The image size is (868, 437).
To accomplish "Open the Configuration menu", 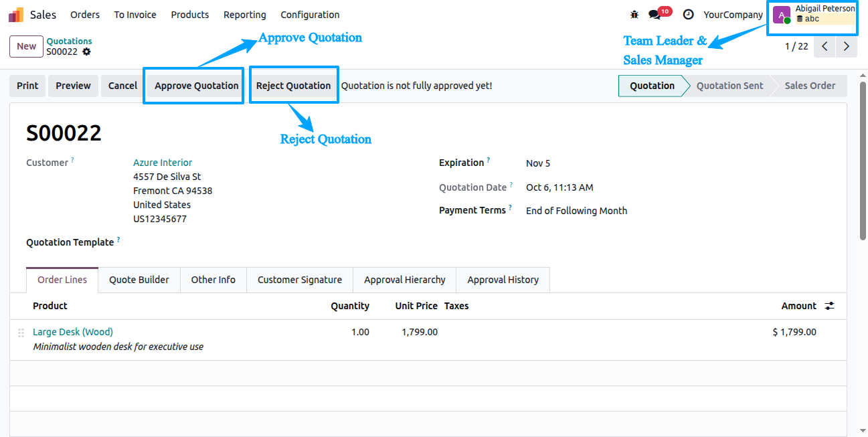I will click(310, 15).
